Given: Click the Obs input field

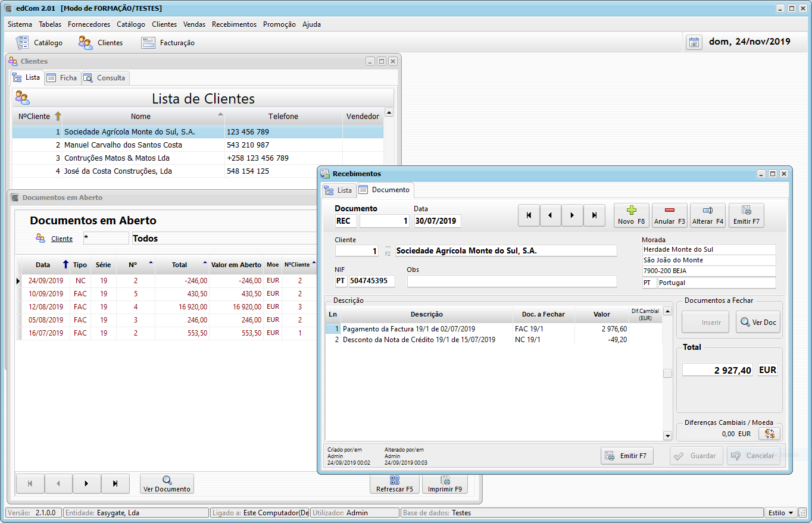Looking at the screenshot, I should [x=512, y=281].
